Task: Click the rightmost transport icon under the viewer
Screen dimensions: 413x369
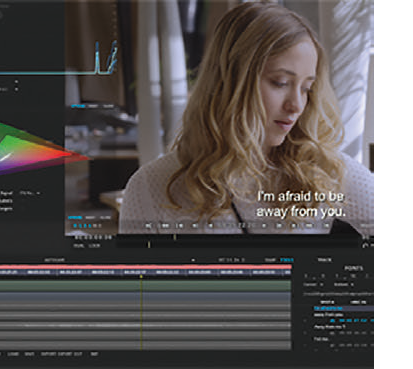Action: pos(327,226)
